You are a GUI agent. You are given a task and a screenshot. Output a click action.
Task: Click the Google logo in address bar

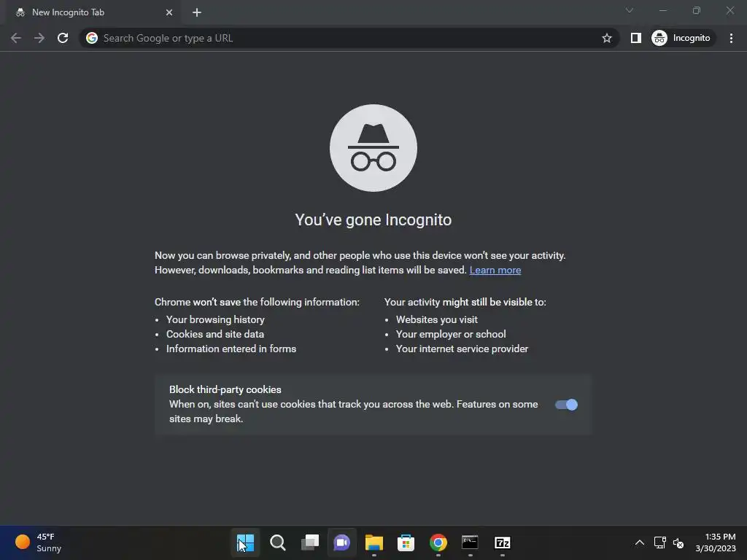pyautogui.click(x=92, y=38)
